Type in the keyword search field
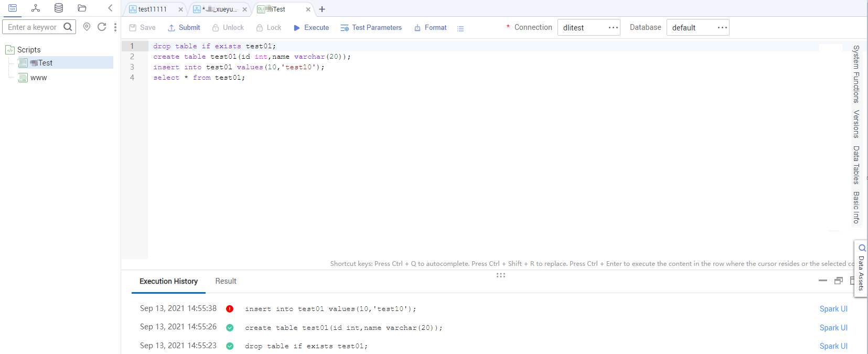The width and height of the screenshot is (868, 354). click(33, 27)
